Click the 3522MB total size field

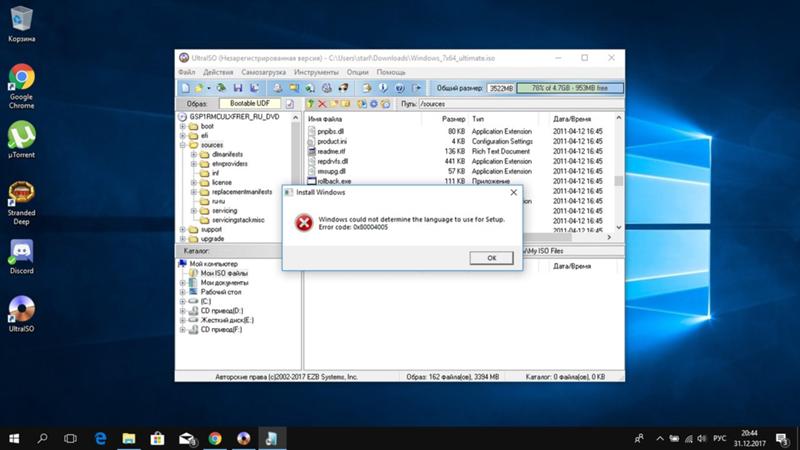501,88
